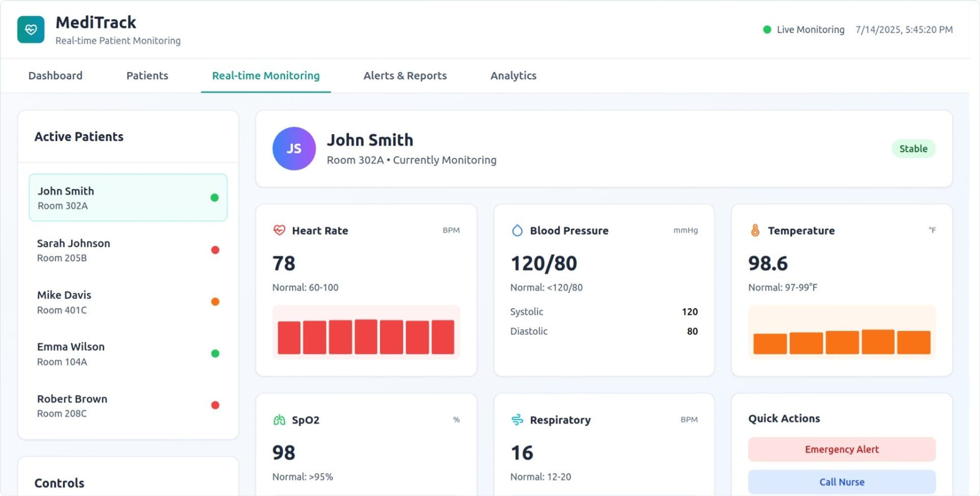
Task: Click the green Live Monitoring indicator dot
Action: click(767, 30)
